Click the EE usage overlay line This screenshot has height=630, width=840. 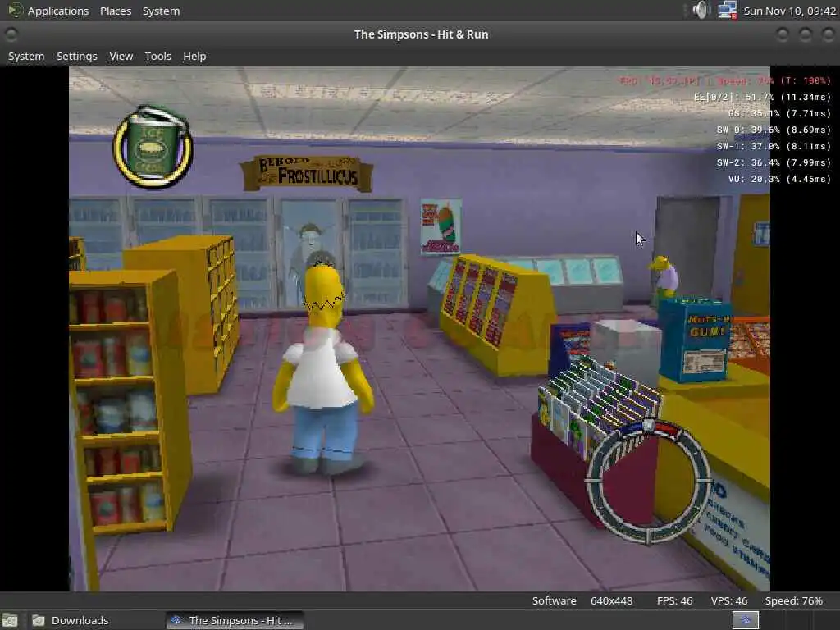pyautogui.click(x=762, y=97)
